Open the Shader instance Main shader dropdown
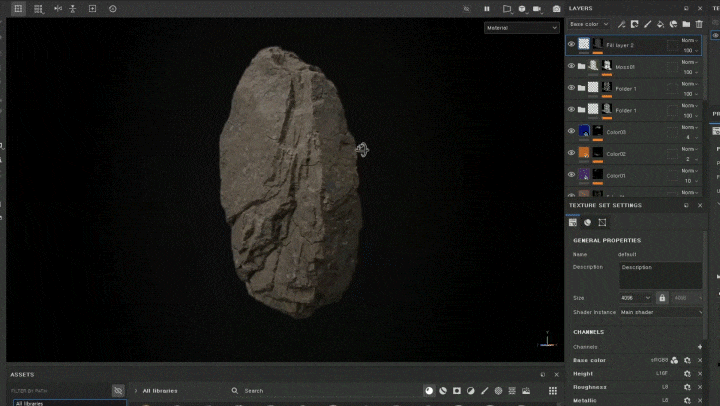The width and height of the screenshot is (720, 406). click(x=660, y=312)
